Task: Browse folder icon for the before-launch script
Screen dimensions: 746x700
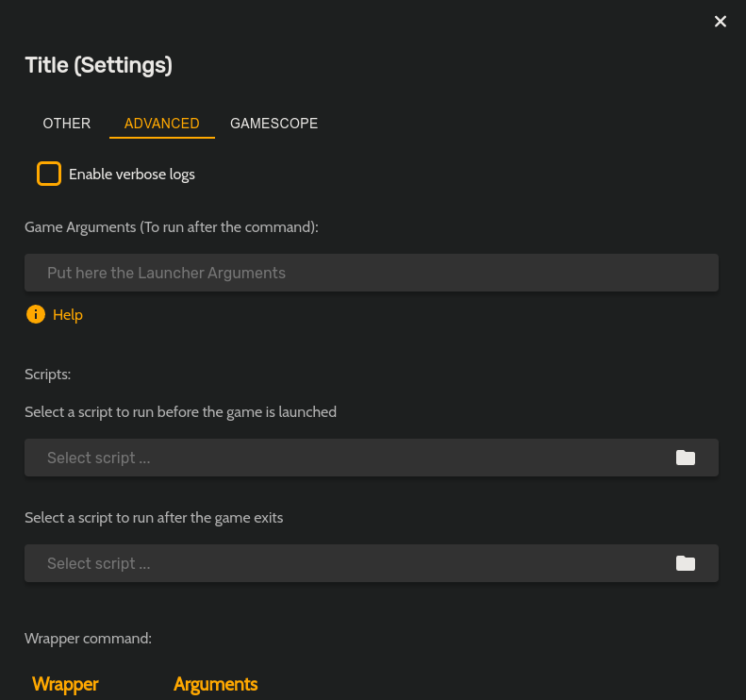Action: point(686,458)
